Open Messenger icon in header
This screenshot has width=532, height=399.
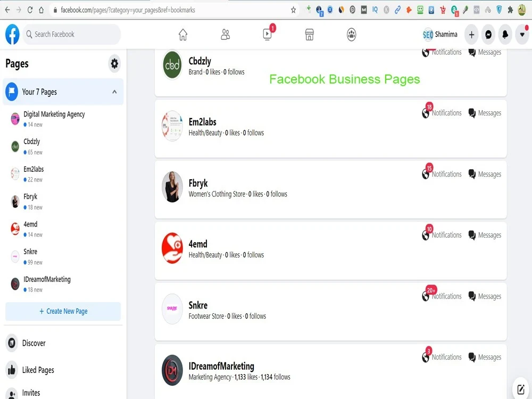488,34
